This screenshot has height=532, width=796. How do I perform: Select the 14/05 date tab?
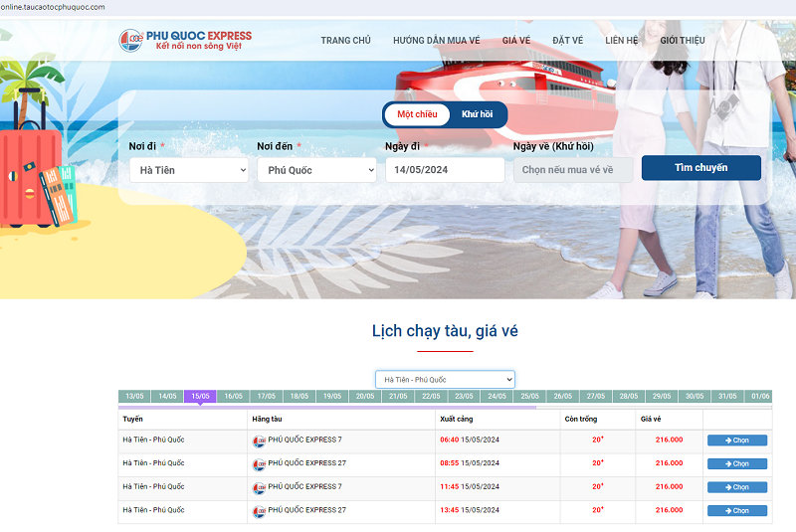167,396
